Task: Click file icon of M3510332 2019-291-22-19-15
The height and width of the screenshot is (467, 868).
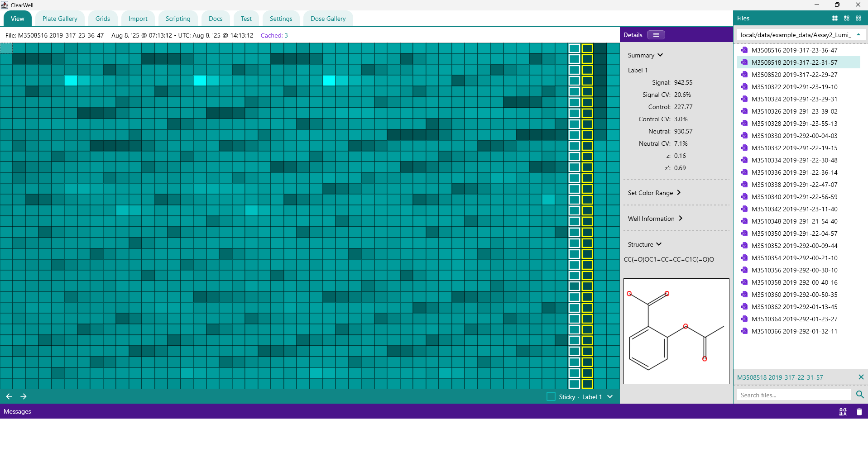Action: (744, 148)
